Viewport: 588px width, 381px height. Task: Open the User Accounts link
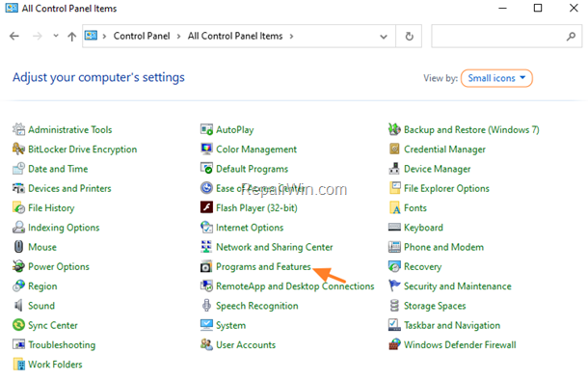[x=246, y=344]
